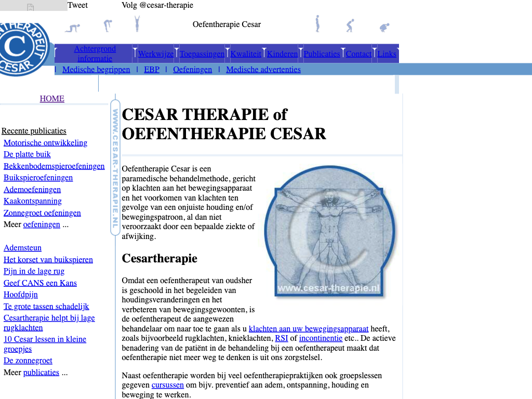The image size is (532, 399).
Task: Open the Medische begrippen submenu link
Action: point(96,70)
